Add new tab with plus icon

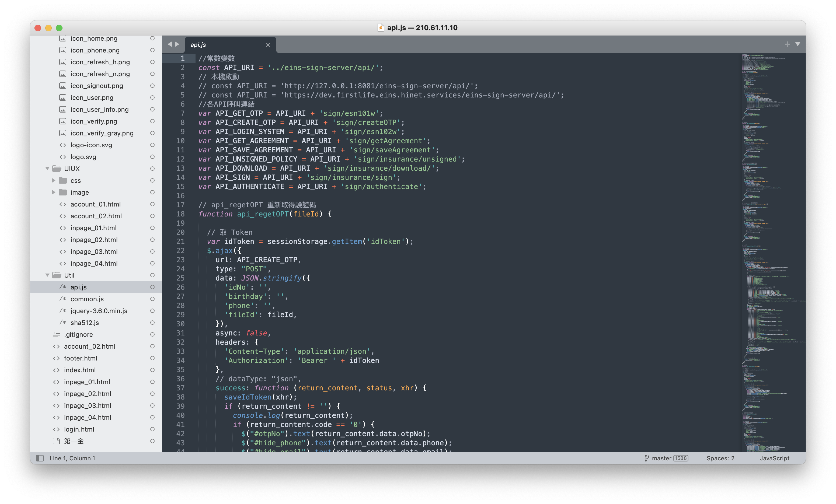point(787,44)
